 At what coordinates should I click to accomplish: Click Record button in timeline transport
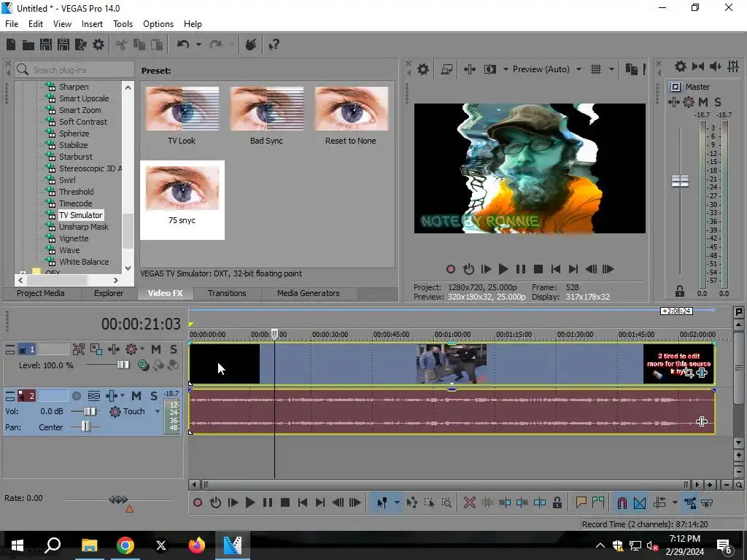(x=198, y=503)
